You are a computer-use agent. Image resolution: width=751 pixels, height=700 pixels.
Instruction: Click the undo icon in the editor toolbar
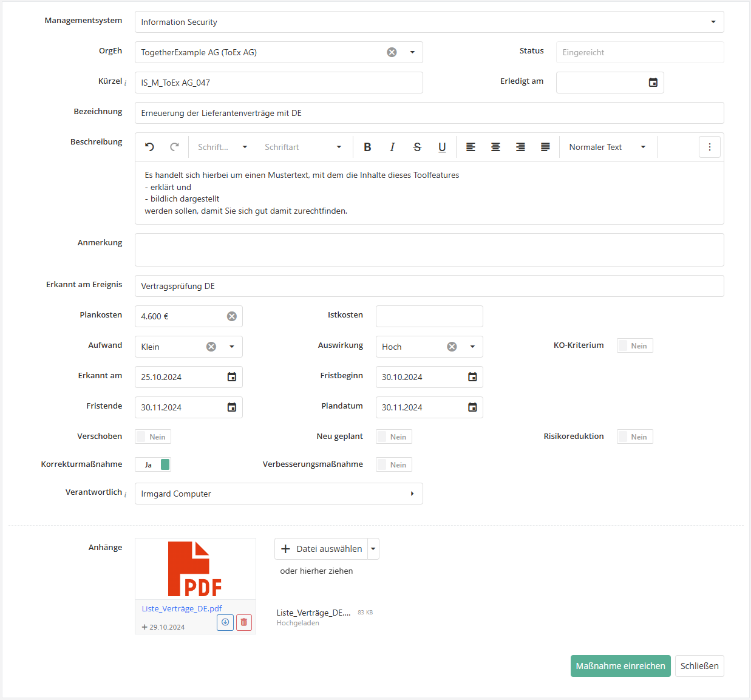pos(149,147)
